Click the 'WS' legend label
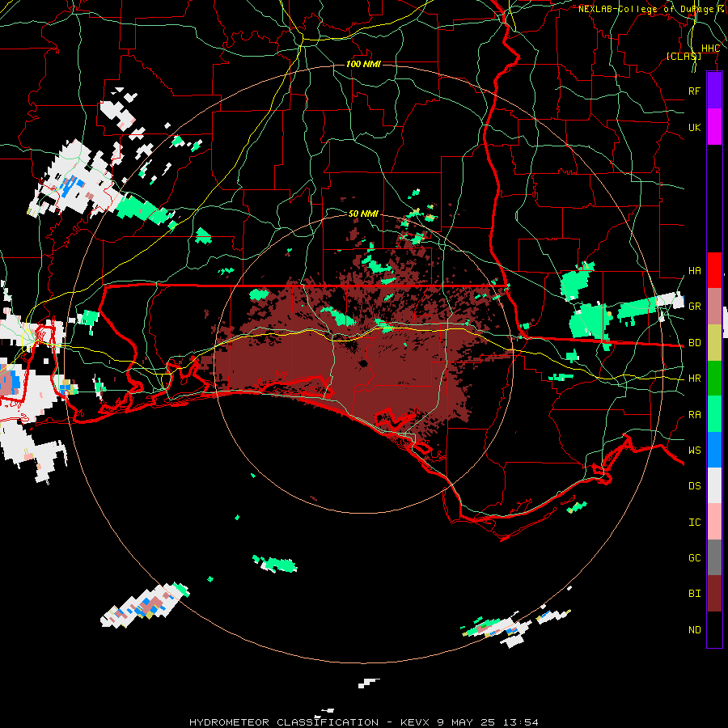Image resolution: width=728 pixels, height=728 pixels. coord(694,451)
